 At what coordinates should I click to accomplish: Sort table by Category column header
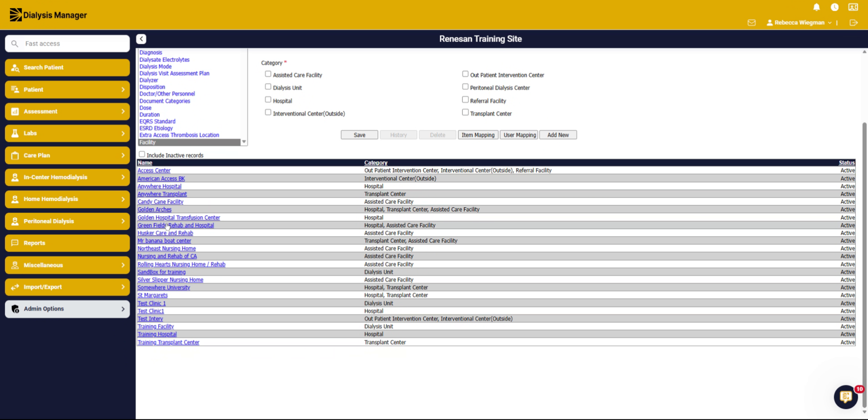click(376, 163)
